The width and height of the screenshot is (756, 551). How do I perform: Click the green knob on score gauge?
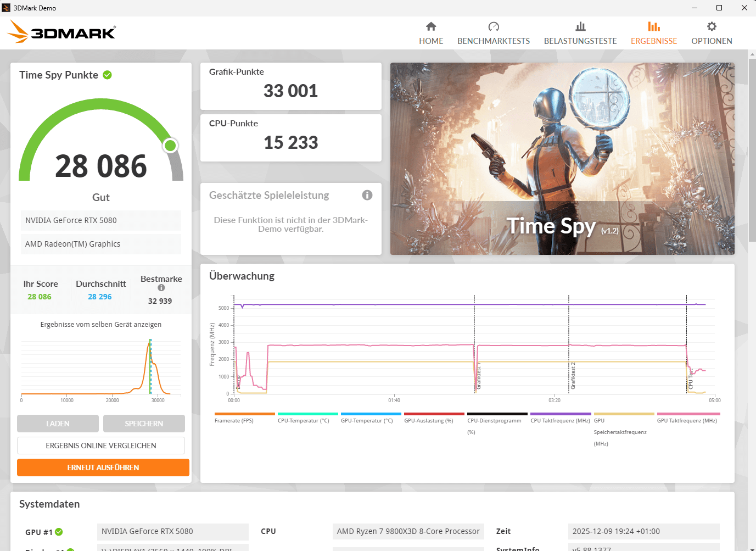click(171, 146)
